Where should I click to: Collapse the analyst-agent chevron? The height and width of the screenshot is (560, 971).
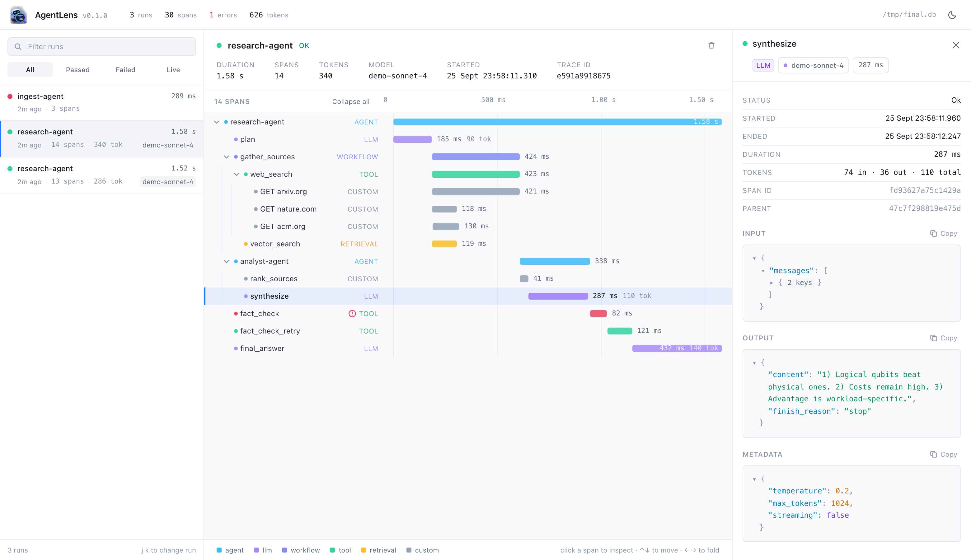[x=227, y=262]
